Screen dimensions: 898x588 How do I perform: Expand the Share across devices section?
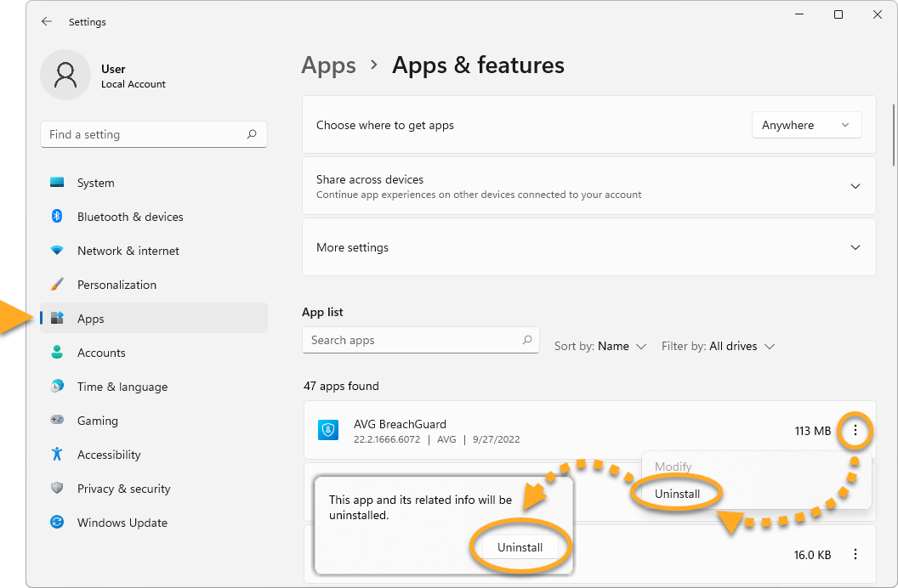(855, 186)
